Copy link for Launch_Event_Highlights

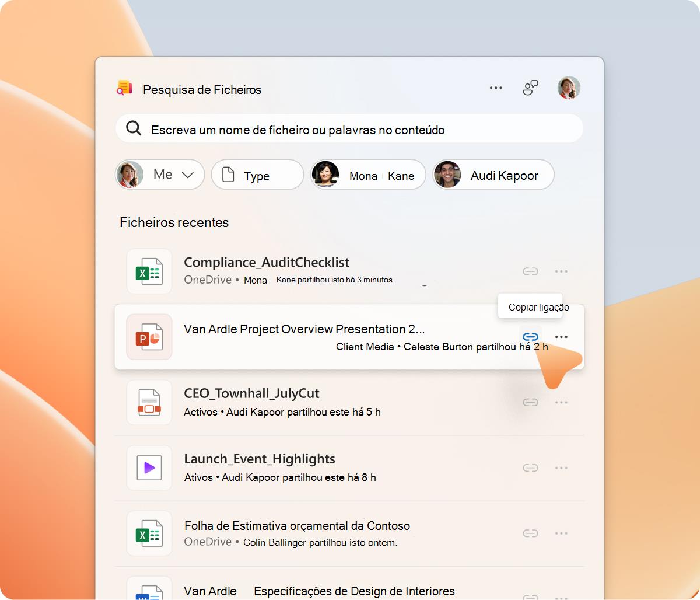530,468
